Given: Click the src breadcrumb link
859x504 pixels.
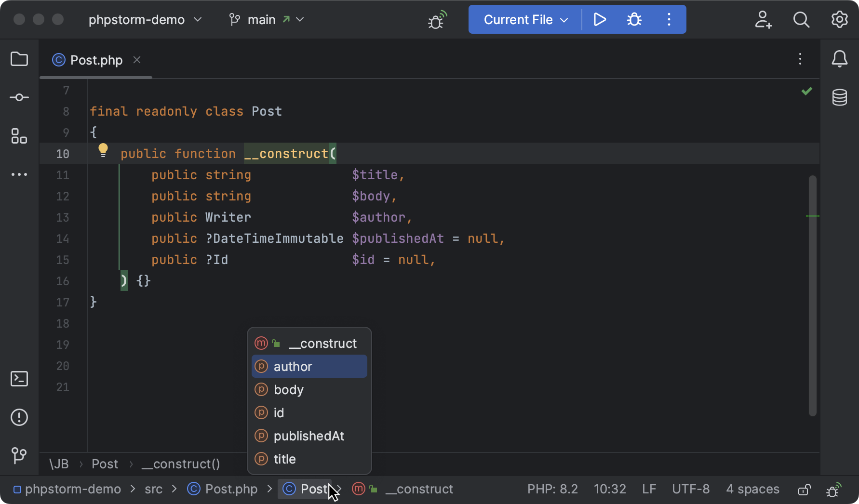Looking at the screenshot, I should pos(153,489).
